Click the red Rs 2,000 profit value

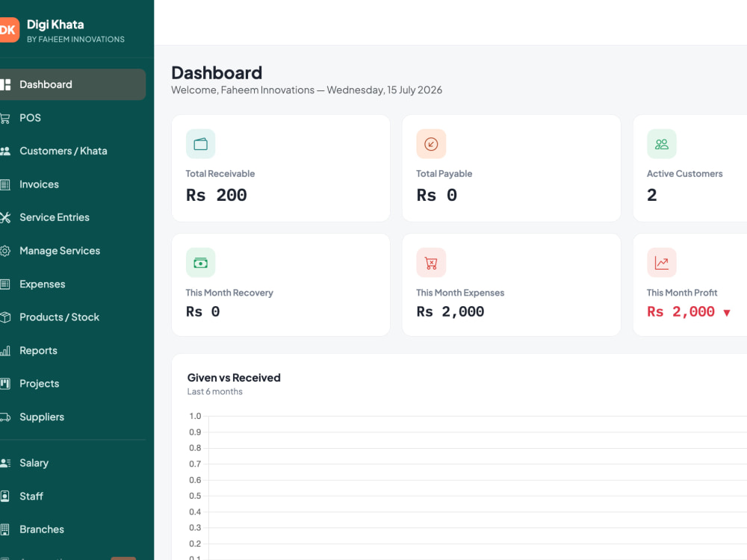pyautogui.click(x=681, y=312)
